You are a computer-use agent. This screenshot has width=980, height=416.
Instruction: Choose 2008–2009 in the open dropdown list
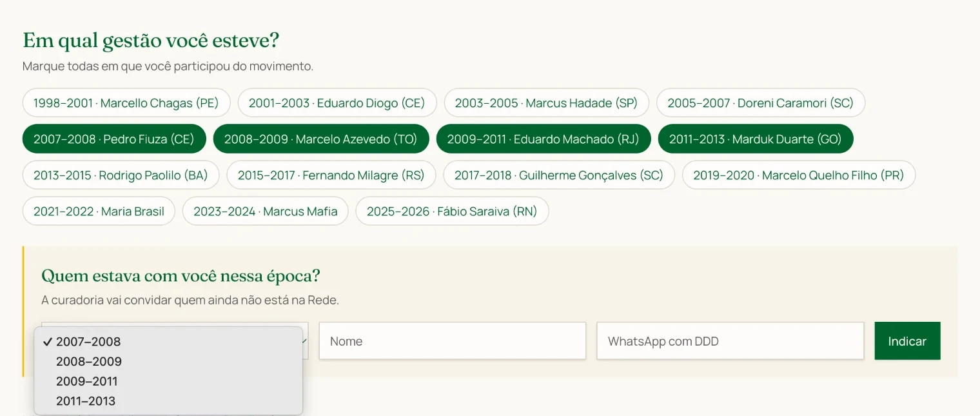(168, 361)
